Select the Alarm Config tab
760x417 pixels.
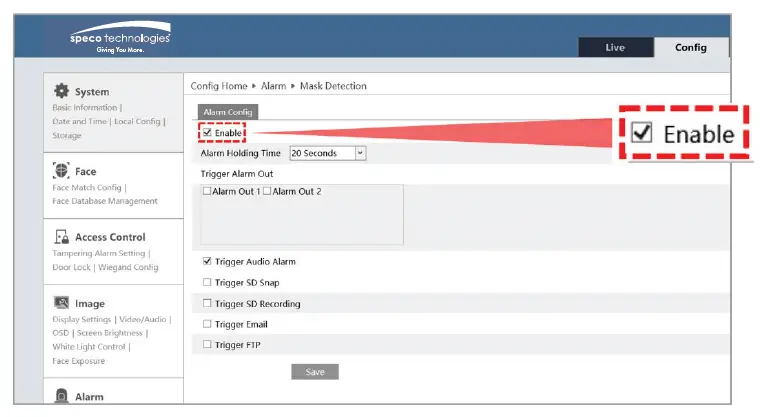click(x=228, y=112)
